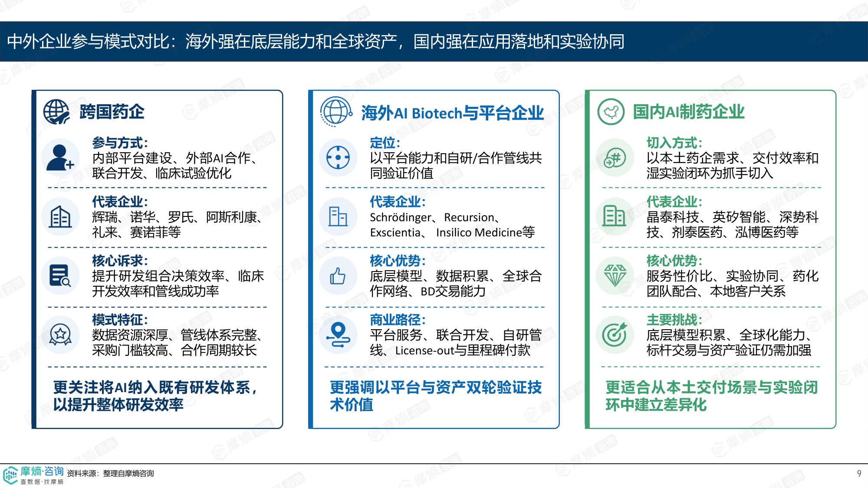Click text 线、License-out与里程碑付款
This screenshot has height=488, width=868.
pyautogui.click(x=450, y=350)
